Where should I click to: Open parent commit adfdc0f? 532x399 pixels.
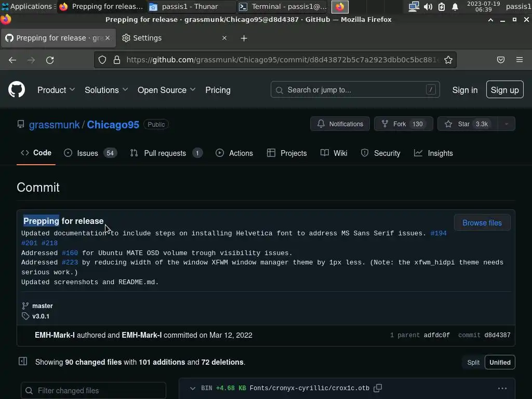click(436, 335)
